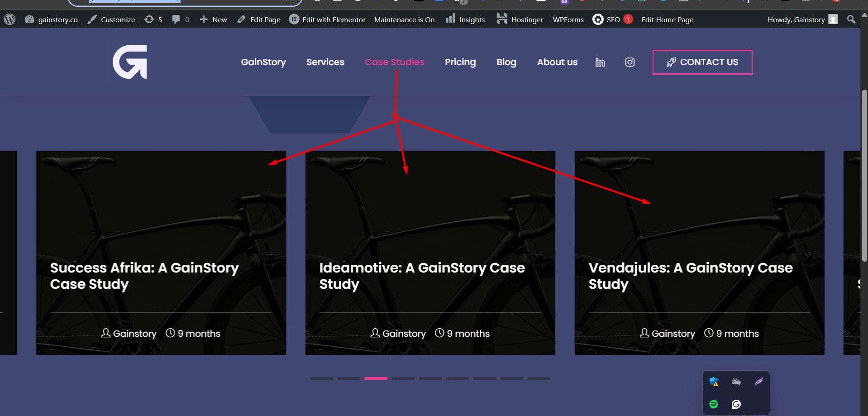868x416 pixels.
Task: Click Gainstory author on Success Afrika card
Action: 129,334
